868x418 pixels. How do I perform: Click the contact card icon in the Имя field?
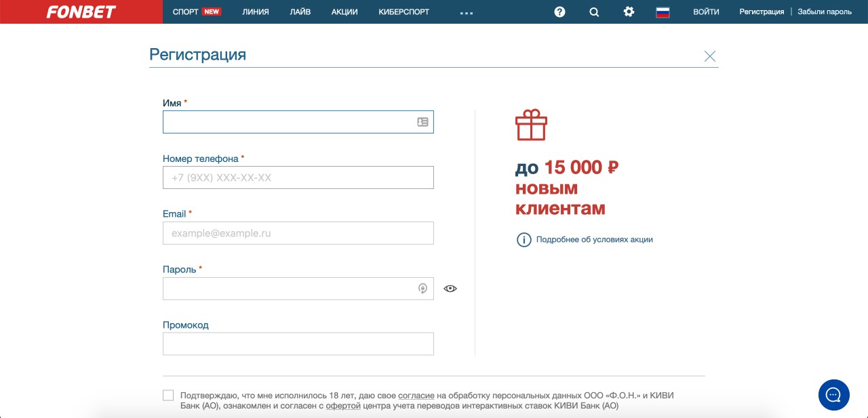(x=422, y=122)
